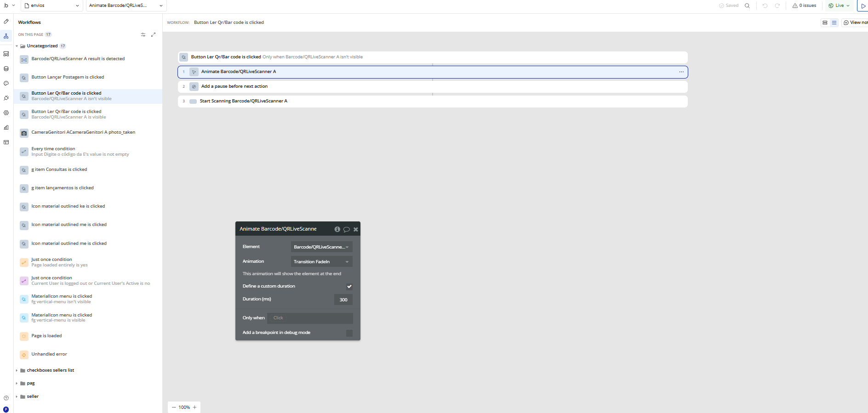Click the Duration (ms) field showing 300

[x=343, y=300]
